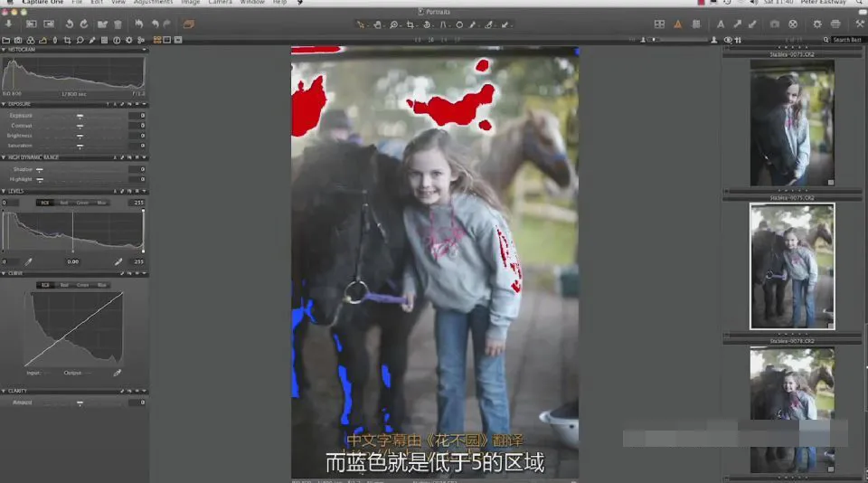Select the Stables-0073.CR2 thumbnail
868x483 pixels.
click(x=792, y=122)
